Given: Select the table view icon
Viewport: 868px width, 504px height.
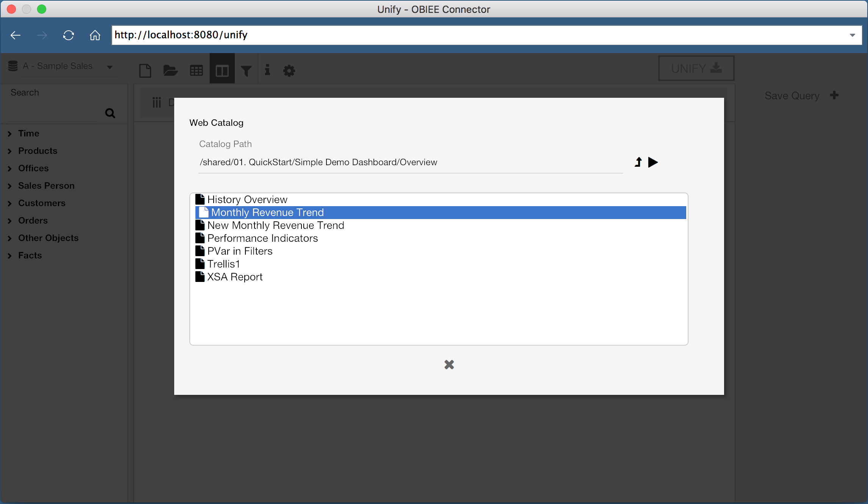Looking at the screenshot, I should 196,70.
